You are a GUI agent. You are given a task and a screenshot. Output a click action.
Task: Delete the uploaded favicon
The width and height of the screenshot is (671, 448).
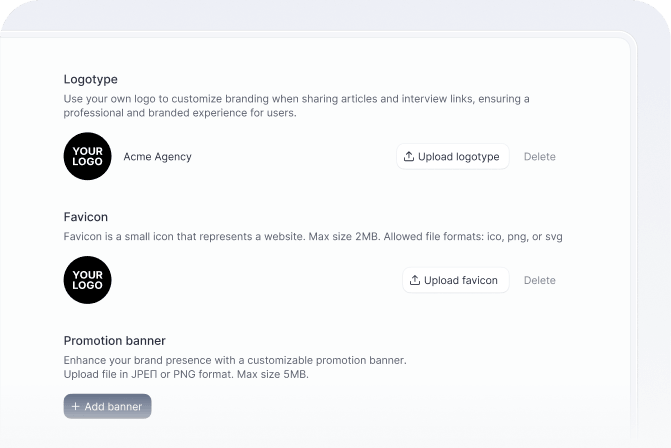[x=540, y=280]
